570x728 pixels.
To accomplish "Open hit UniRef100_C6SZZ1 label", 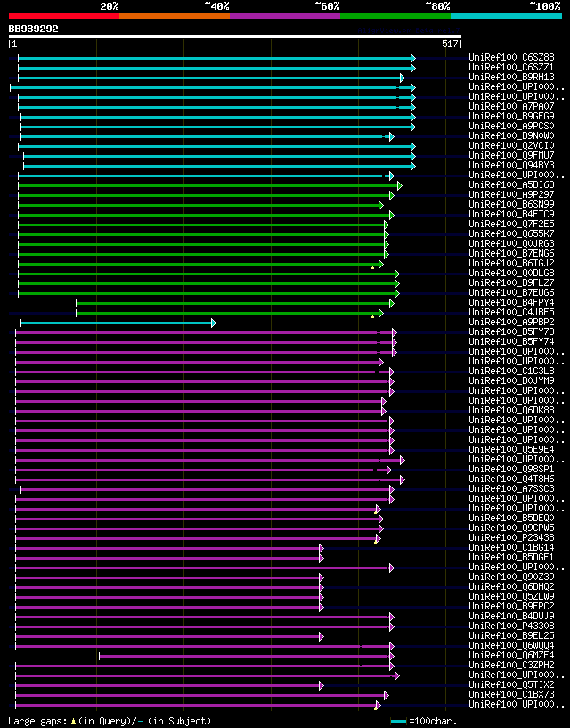I will click(x=511, y=68).
